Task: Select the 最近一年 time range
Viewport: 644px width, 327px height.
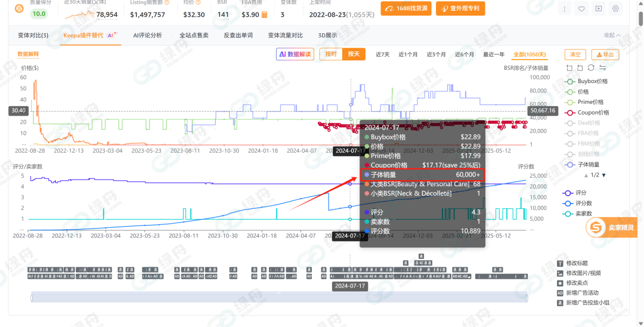Action: 494,55
